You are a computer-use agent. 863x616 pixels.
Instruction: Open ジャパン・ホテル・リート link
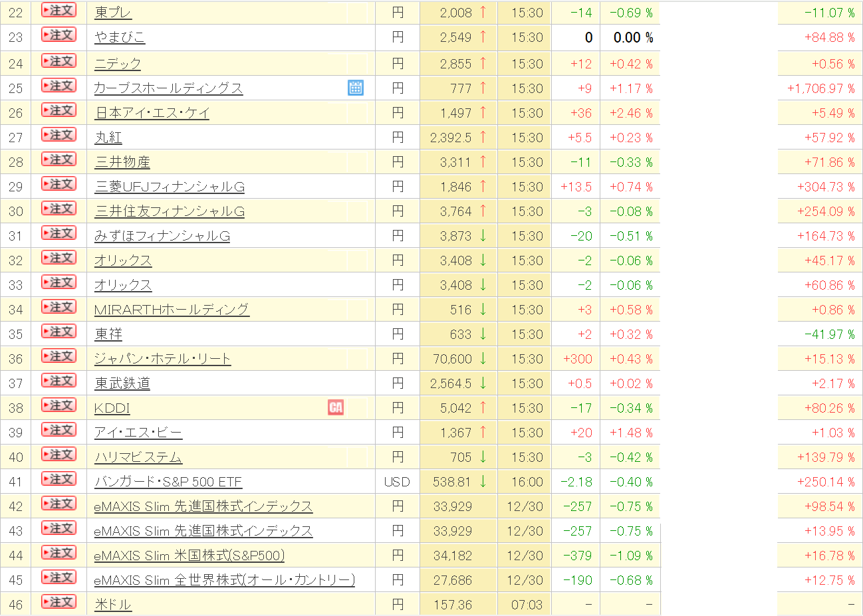click(163, 359)
